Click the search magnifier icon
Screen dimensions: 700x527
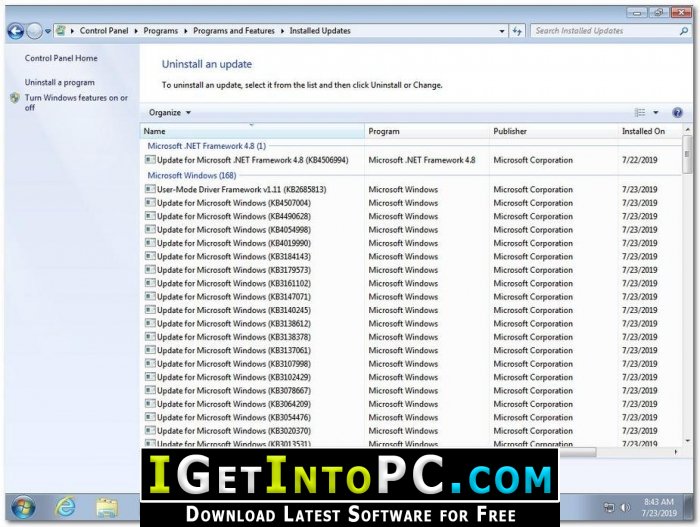tap(683, 31)
